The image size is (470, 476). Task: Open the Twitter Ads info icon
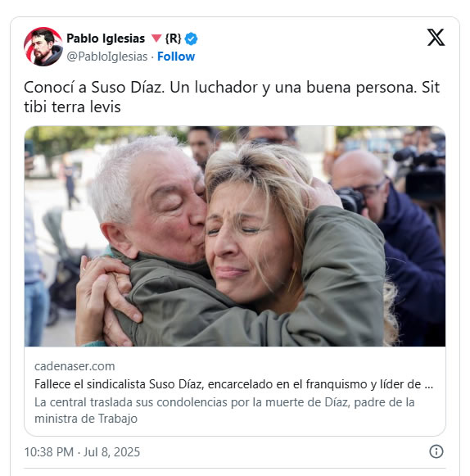coord(436,451)
